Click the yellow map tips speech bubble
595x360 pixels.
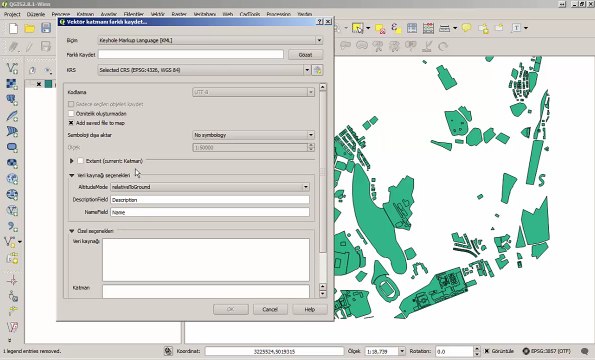coord(466,28)
